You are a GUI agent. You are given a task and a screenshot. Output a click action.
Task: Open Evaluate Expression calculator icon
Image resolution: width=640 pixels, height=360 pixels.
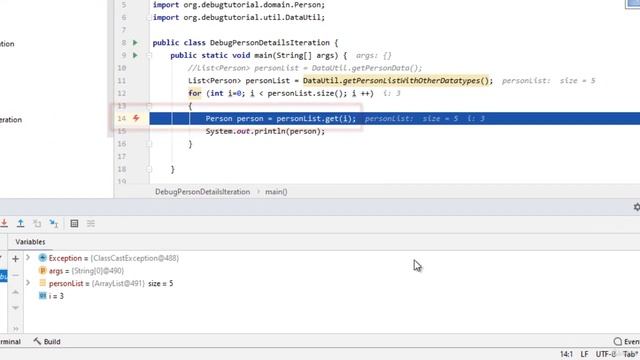click(74, 223)
